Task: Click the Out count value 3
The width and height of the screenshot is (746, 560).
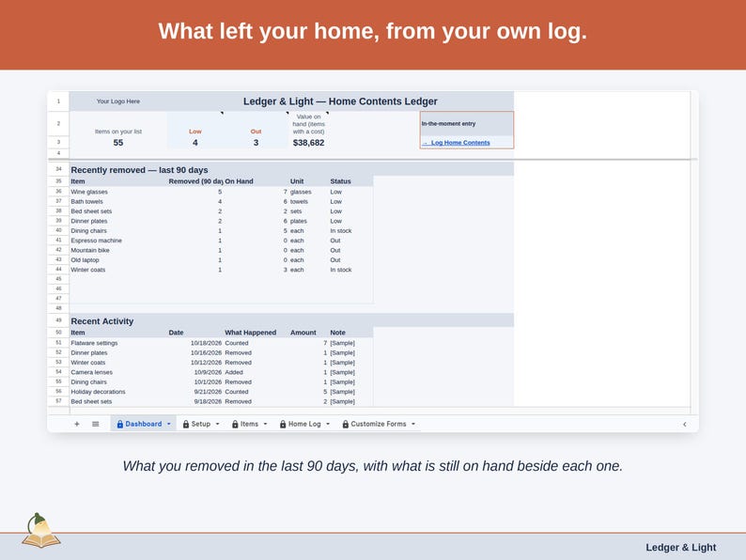Action: pos(256,143)
